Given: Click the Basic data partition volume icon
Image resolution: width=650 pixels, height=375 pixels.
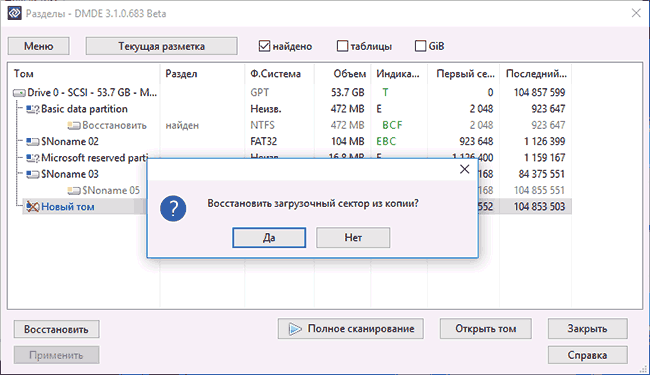Looking at the screenshot, I should [32, 109].
